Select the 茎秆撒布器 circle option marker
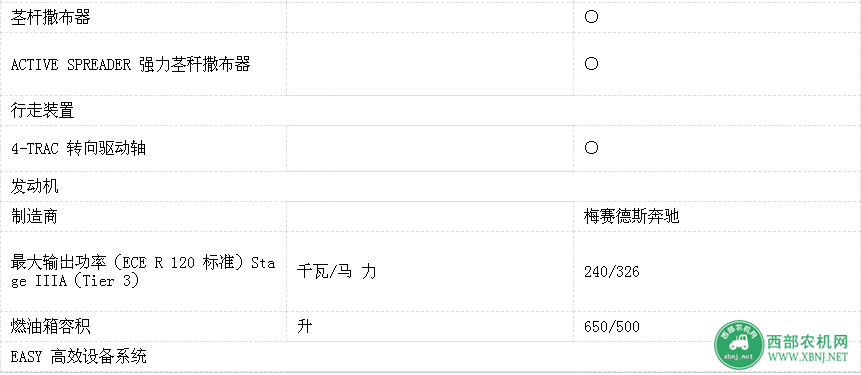Image resolution: width=861 pixels, height=375 pixels. click(591, 16)
